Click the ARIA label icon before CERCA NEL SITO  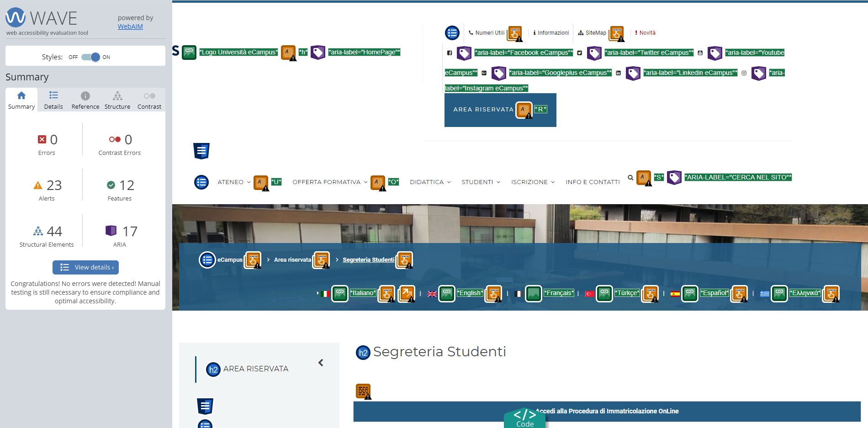coord(674,178)
